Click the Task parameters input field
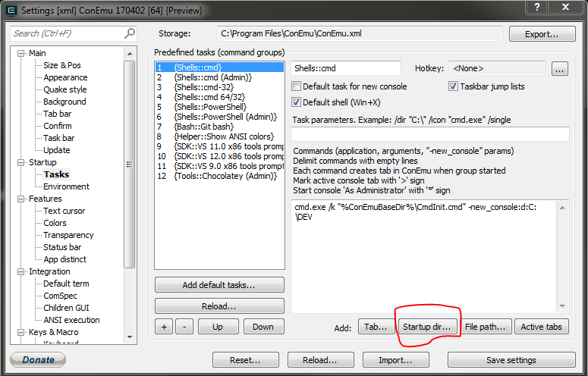The image size is (588, 376). click(430, 134)
